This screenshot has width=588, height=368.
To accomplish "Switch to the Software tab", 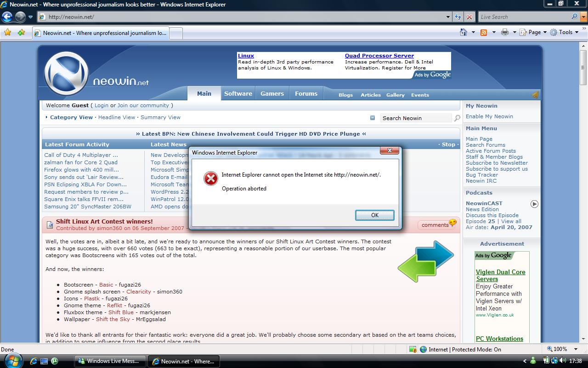I will coord(238,93).
